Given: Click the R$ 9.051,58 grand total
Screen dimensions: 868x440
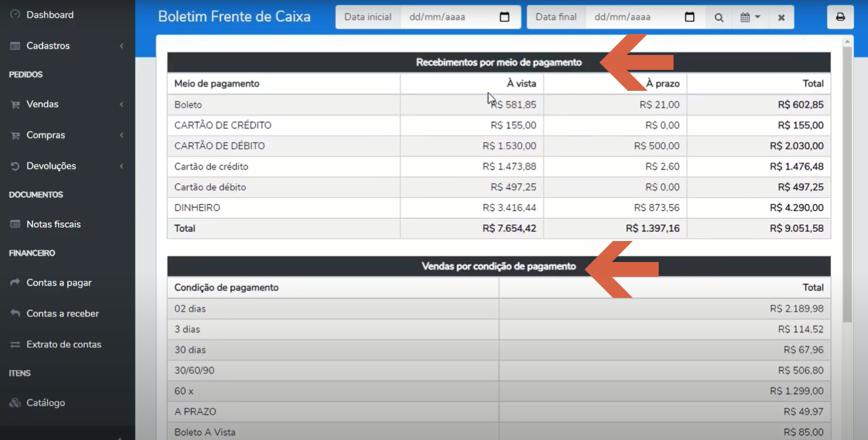Looking at the screenshot, I should [x=796, y=229].
